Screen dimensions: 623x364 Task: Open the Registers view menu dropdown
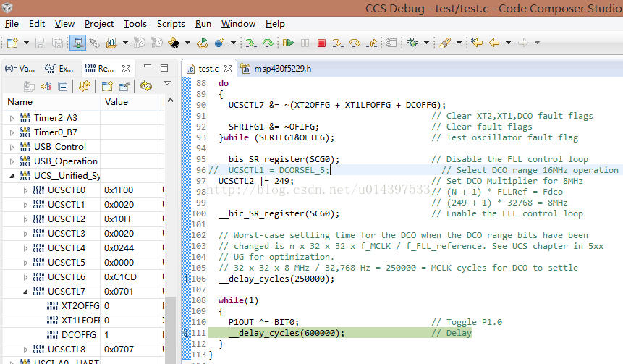point(167,85)
